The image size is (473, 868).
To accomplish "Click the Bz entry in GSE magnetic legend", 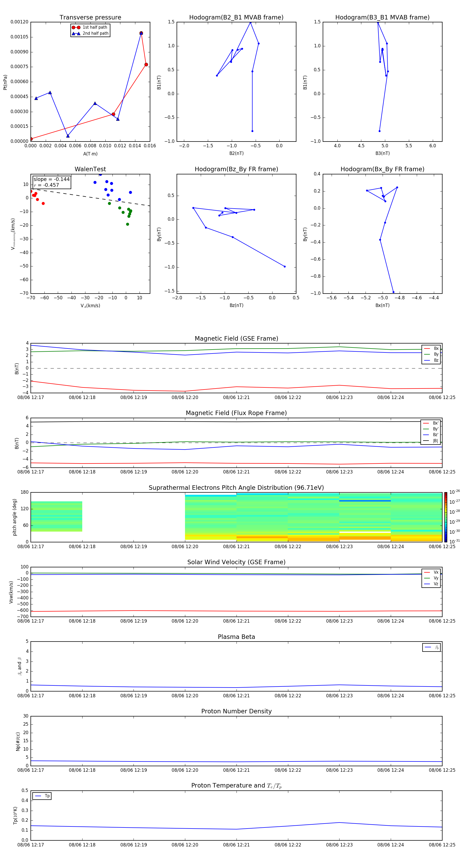I will pyautogui.click(x=431, y=360).
